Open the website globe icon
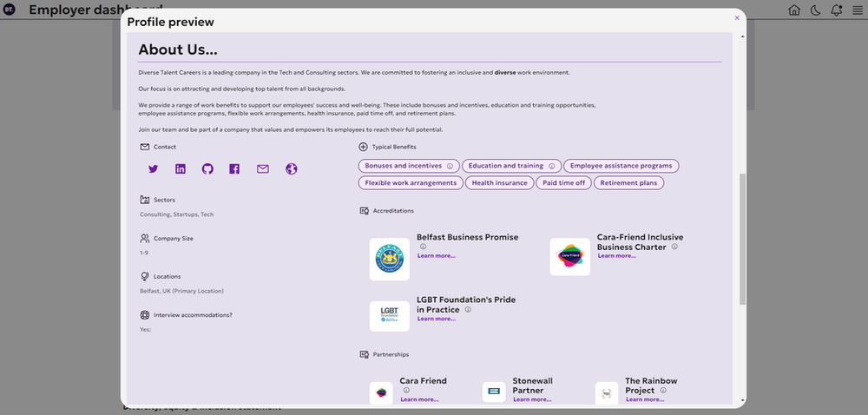The height and width of the screenshot is (415, 868). (292, 169)
